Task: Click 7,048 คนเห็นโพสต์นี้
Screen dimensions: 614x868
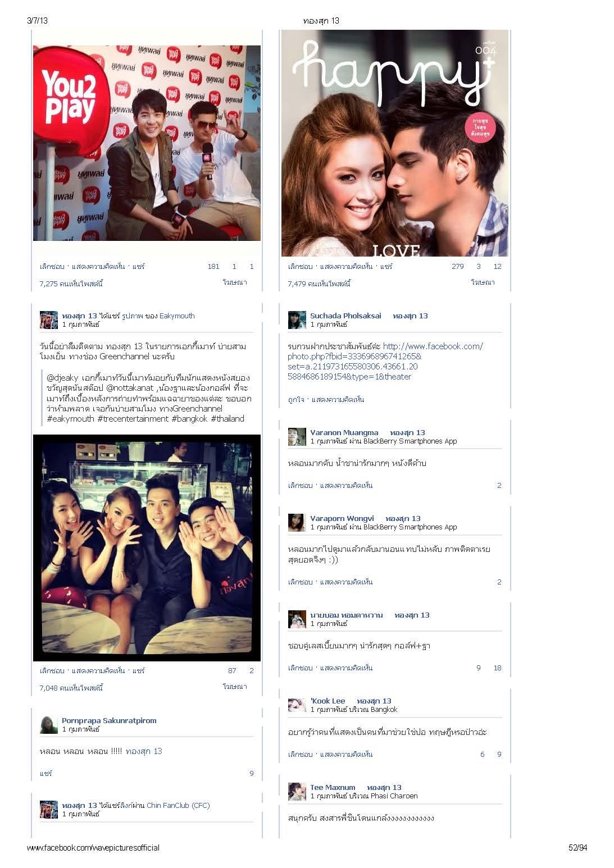Action: (71, 688)
